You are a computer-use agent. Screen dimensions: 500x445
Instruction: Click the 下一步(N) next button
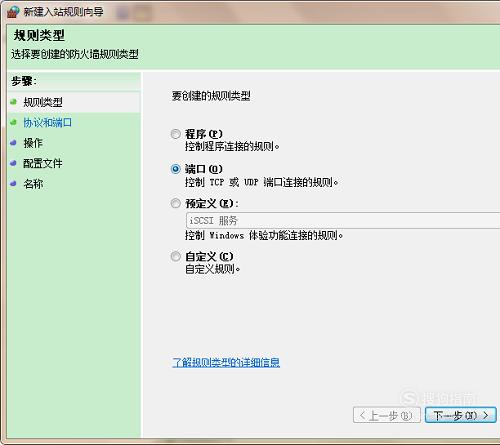(461, 415)
